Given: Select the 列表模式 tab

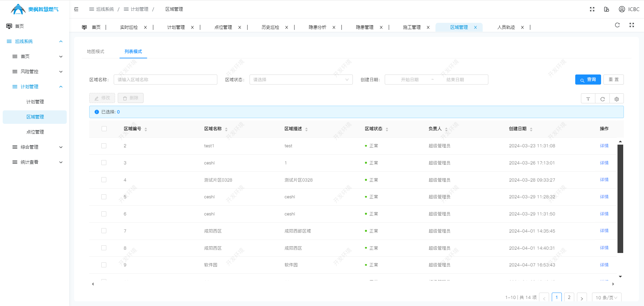Looking at the screenshot, I should (133, 52).
